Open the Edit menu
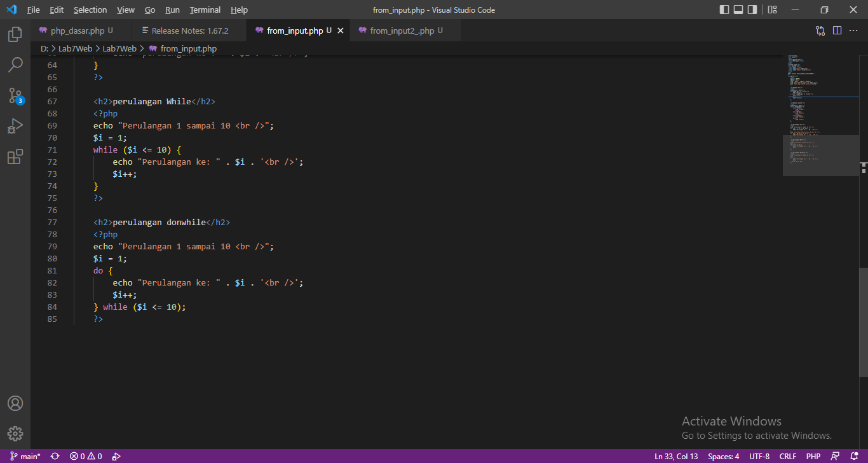Viewport: 868px width, 463px height. coord(57,10)
